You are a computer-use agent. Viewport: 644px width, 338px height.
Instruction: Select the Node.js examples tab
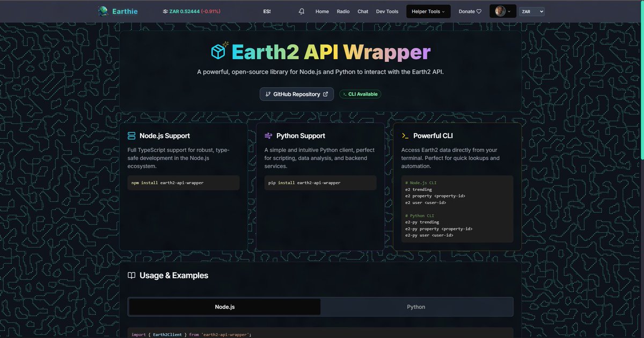(225, 307)
